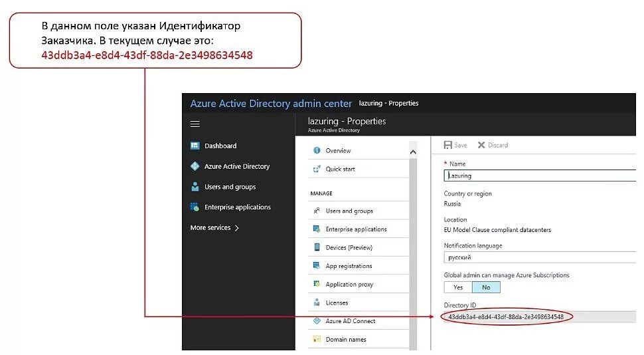Open Users and groups in left sidebar

pyautogui.click(x=230, y=187)
